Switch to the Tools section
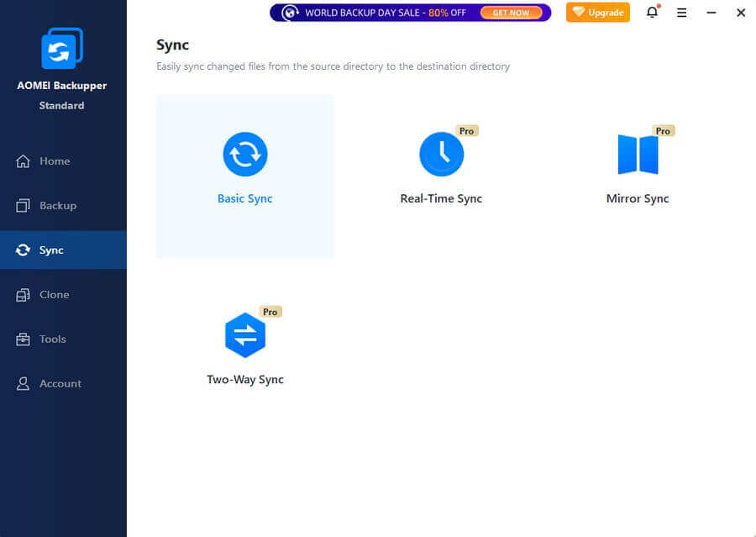The width and height of the screenshot is (756, 537). (52, 340)
